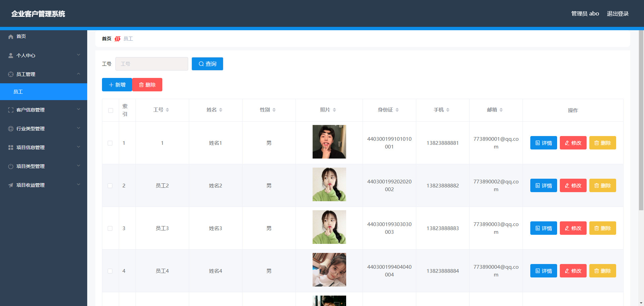This screenshot has width=644, height=306.
Task: Click the 查询 search button
Action: [x=207, y=64]
